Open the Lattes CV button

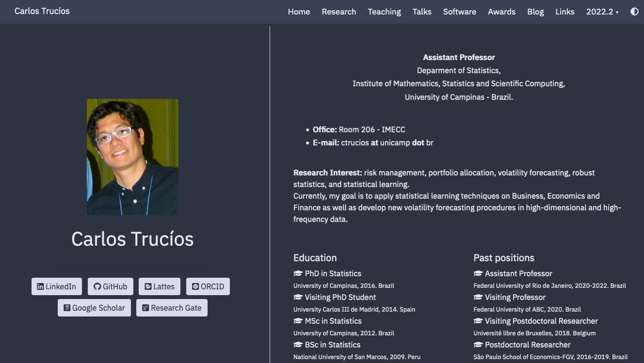tap(160, 286)
